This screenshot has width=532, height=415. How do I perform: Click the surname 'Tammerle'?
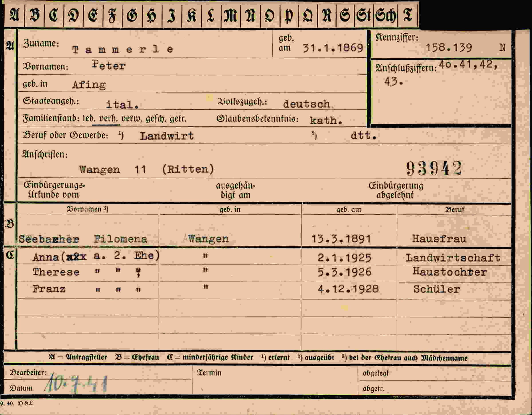(x=123, y=50)
